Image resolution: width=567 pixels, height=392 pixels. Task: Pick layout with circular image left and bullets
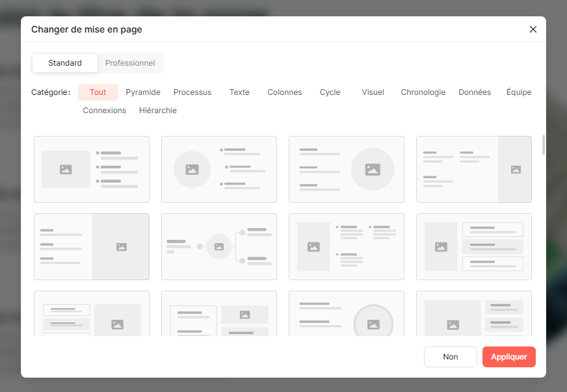coord(219,169)
